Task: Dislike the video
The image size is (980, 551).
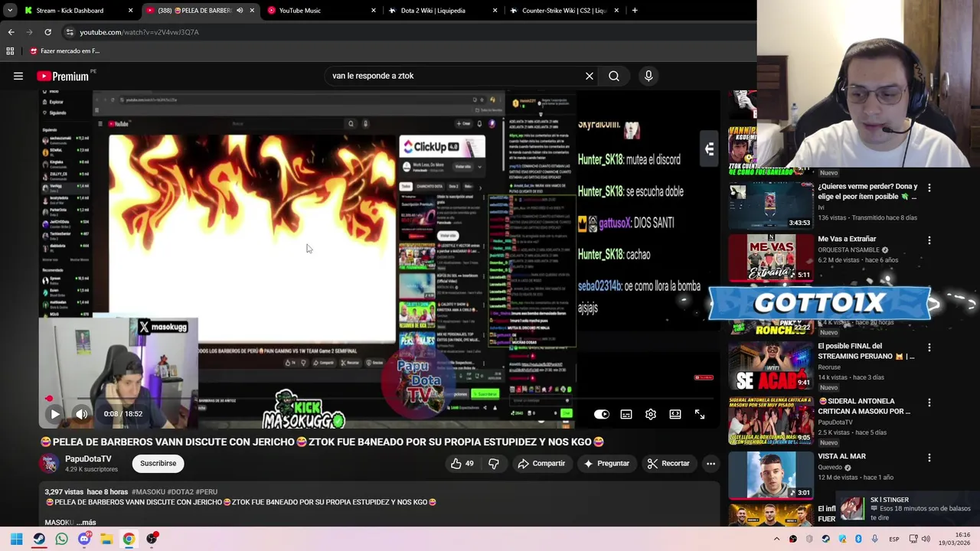Action: 494,463
